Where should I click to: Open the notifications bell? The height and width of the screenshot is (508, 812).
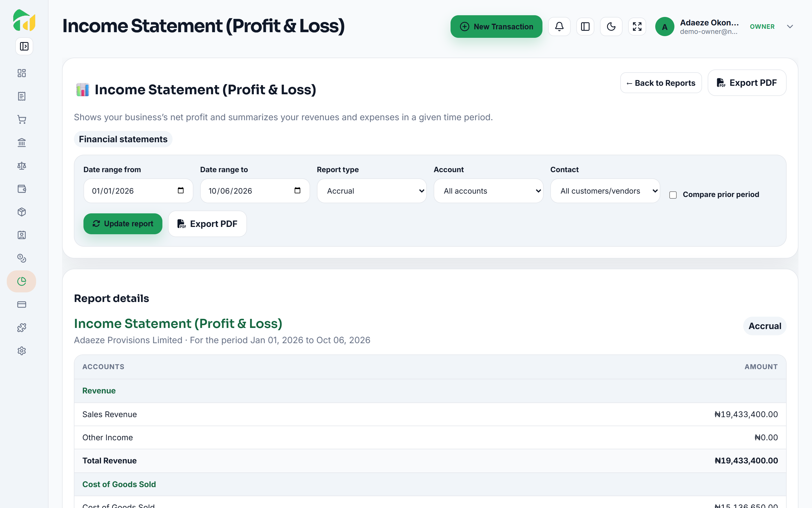pyautogui.click(x=559, y=27)
